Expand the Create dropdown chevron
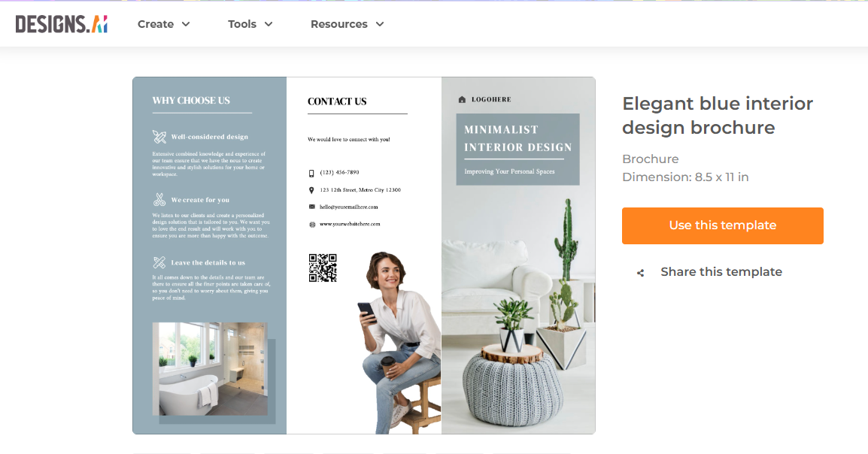This screenshot has height=454, width=868. pyautogui.click(x=185, y=23)
